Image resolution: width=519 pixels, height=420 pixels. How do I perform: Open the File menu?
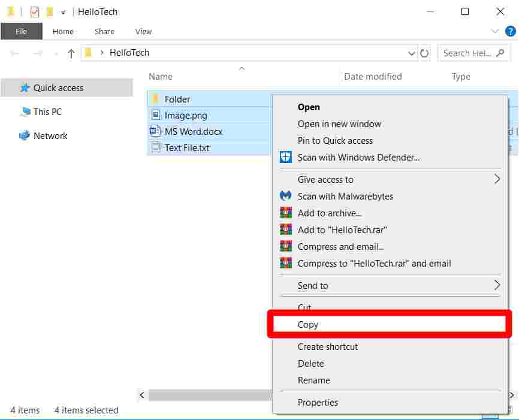22,31
